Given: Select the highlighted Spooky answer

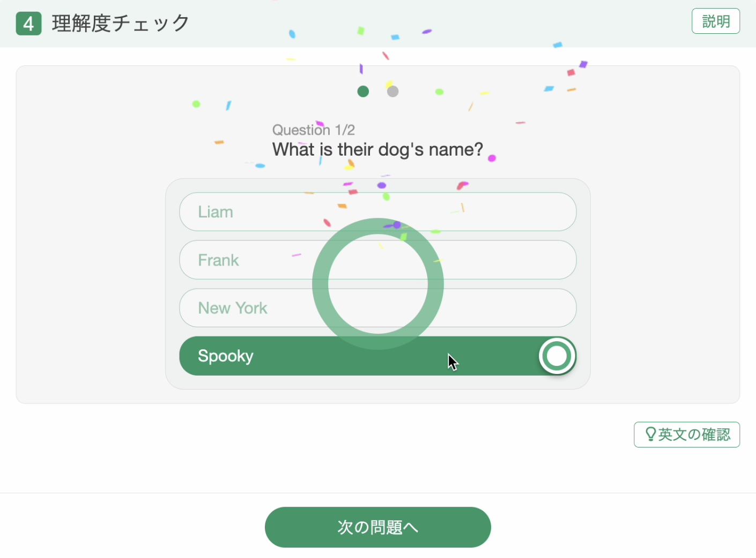Looking at the screenshot, I should (x=378, y=356).
